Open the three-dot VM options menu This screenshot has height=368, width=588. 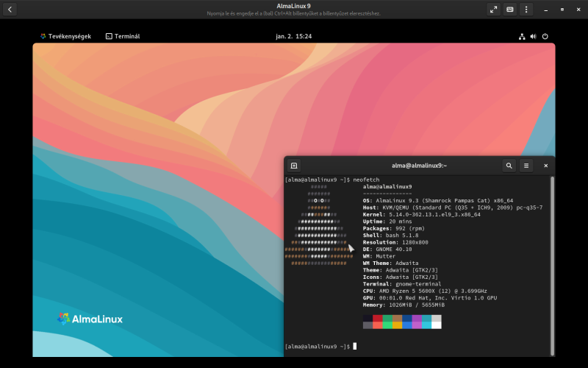pyautogui.click(x=526, y=10)
